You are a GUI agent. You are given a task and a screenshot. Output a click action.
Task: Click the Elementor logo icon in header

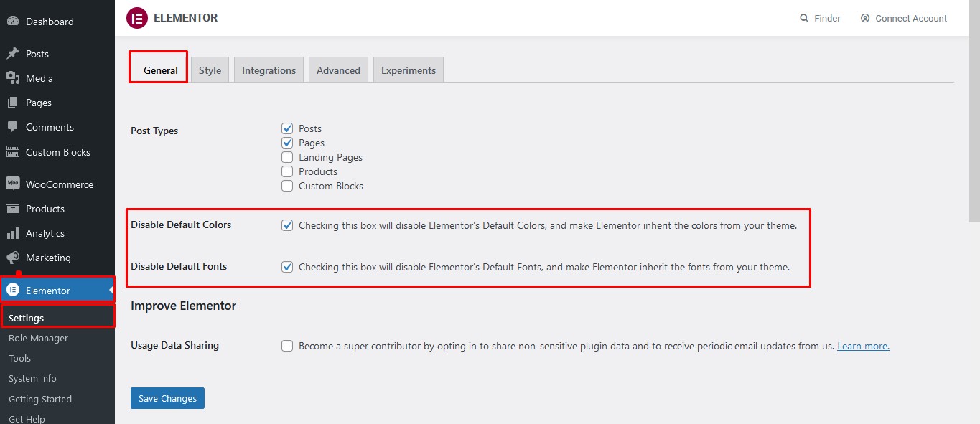pos(136,18)
